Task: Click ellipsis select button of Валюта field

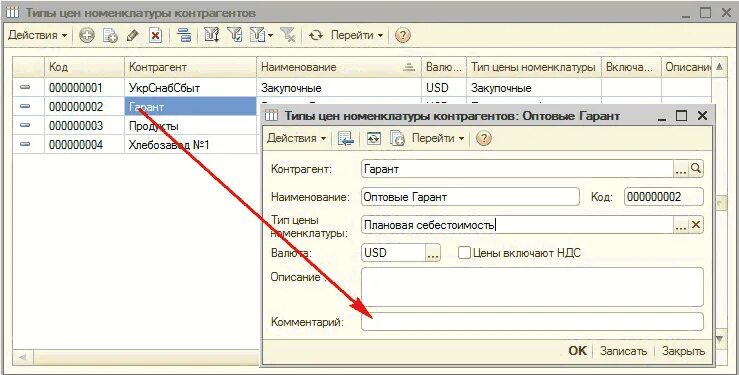Action: coord(433,253)
